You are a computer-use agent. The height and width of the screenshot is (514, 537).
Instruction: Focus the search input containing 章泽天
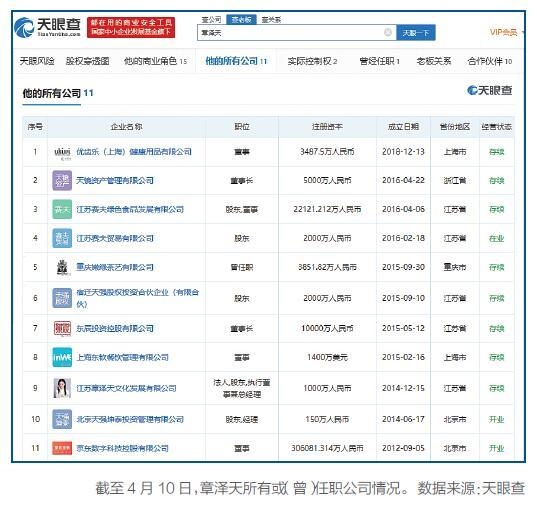pyautogui.click(x=297, y=33)
